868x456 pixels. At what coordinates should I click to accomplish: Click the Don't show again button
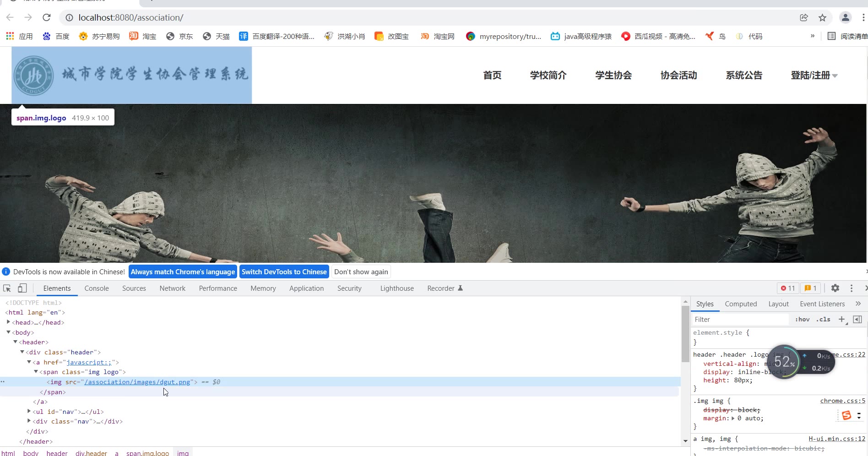click(x=361, y=271)
